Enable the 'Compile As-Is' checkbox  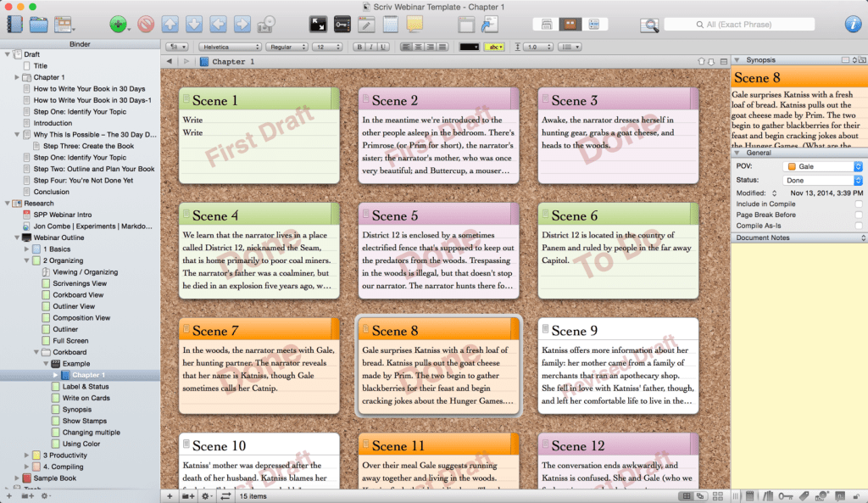[x=859, y=225]
